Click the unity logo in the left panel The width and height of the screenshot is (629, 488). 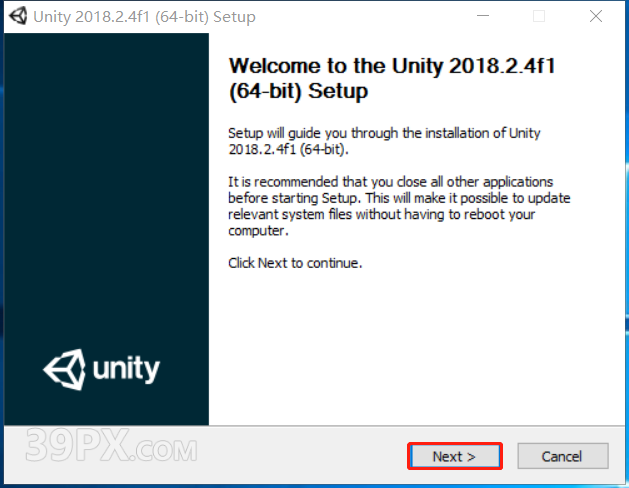click(x=101, y=369)
